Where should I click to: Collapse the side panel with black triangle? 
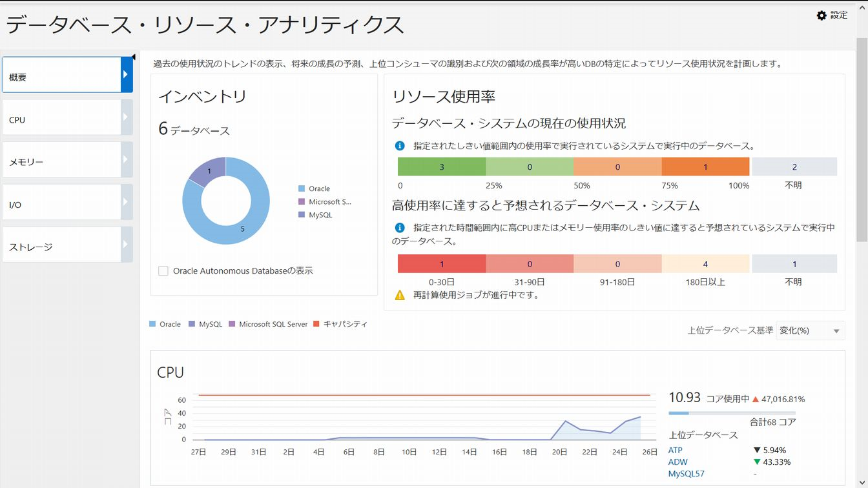click(x=133, y=57)
